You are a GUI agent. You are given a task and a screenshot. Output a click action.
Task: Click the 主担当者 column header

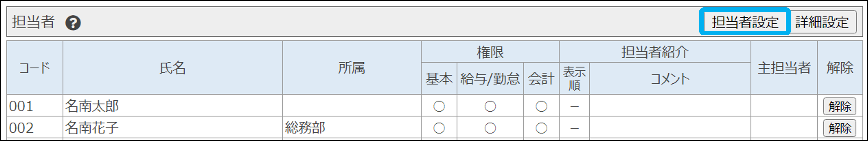tap(784, 68)
